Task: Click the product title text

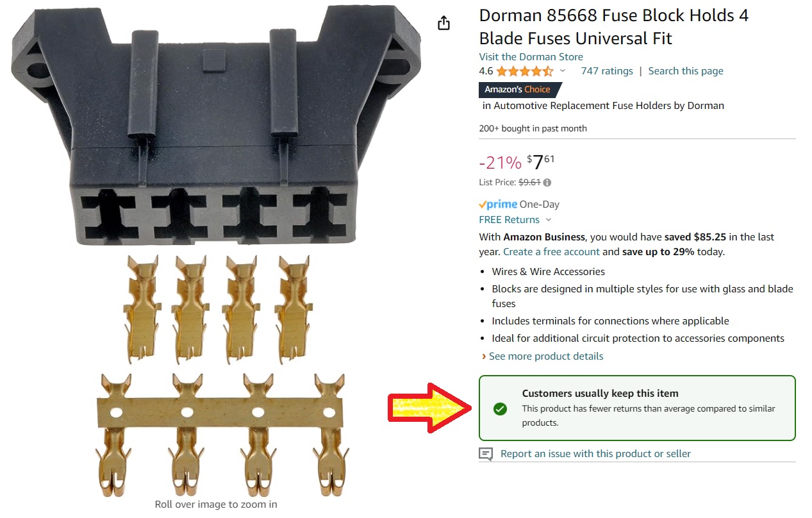Action: 613,27
